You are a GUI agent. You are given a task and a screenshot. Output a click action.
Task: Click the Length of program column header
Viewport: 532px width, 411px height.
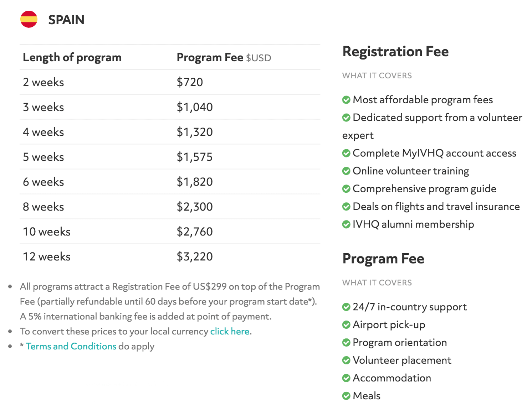[72, 57]
